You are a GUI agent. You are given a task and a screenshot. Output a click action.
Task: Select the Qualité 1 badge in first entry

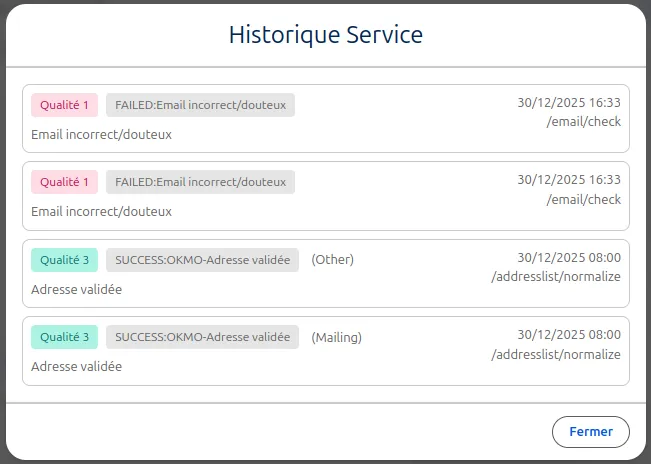[65, 105]
